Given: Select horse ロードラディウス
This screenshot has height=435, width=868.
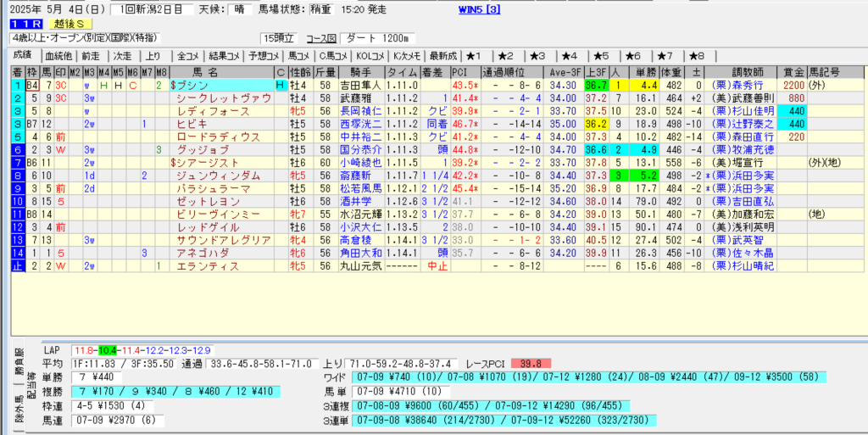Looking at the screenshot, I should pos(216,137).
